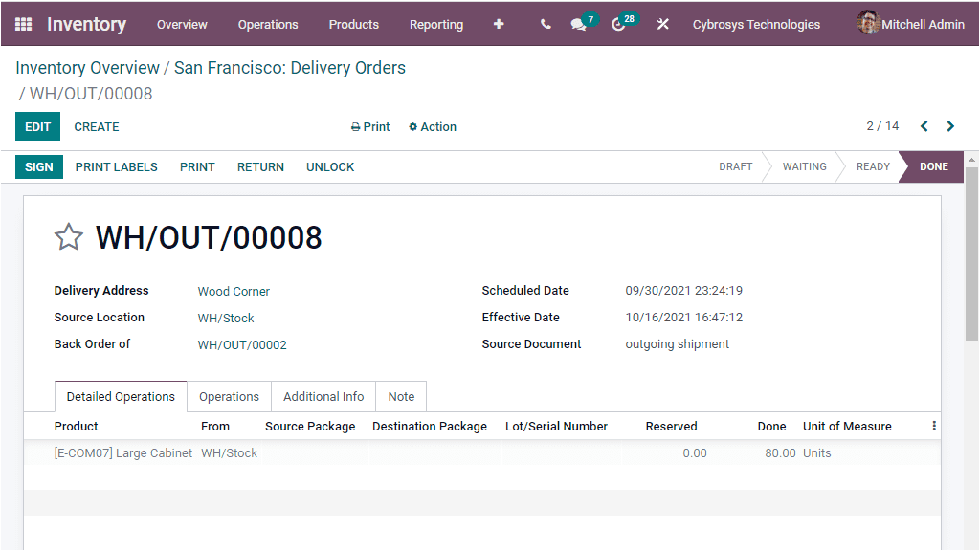Select the WAITING stage in the status bar

pos(804,166)
